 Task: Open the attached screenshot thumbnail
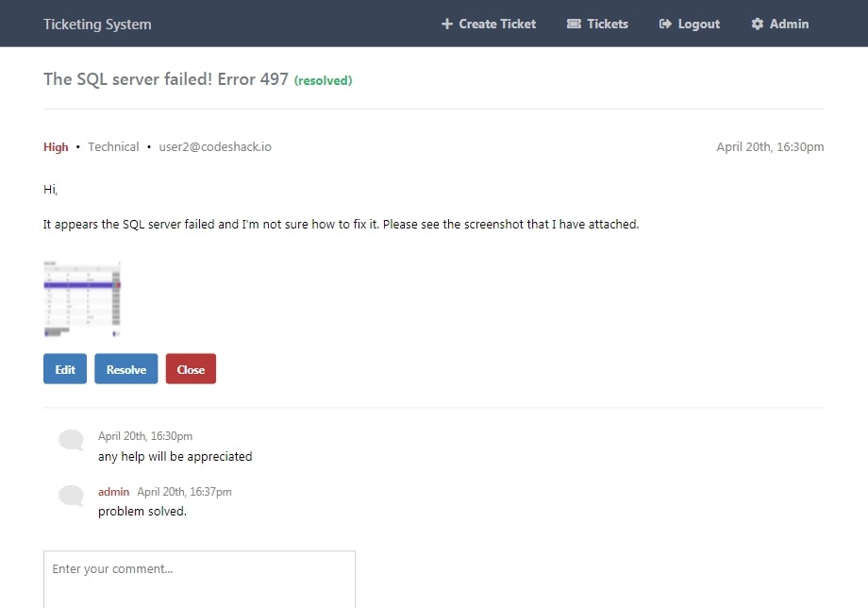click(82, 299)
